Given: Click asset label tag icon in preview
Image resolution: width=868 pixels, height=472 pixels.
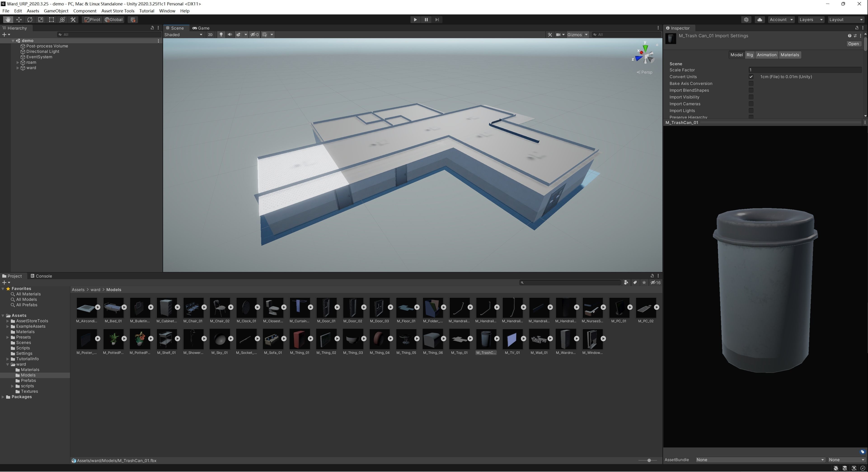Looking at the screenshot, I should tap(862, 452).
